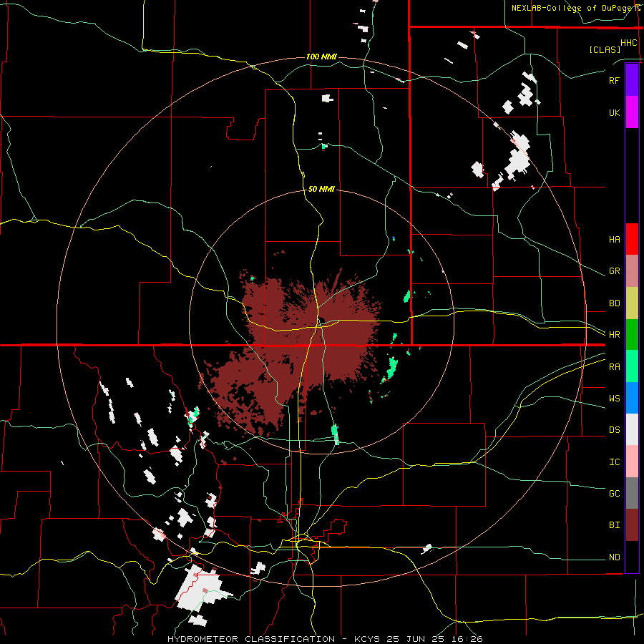Click the HR green legend color block
644x644 pixels.
click(x=632, y=335)
